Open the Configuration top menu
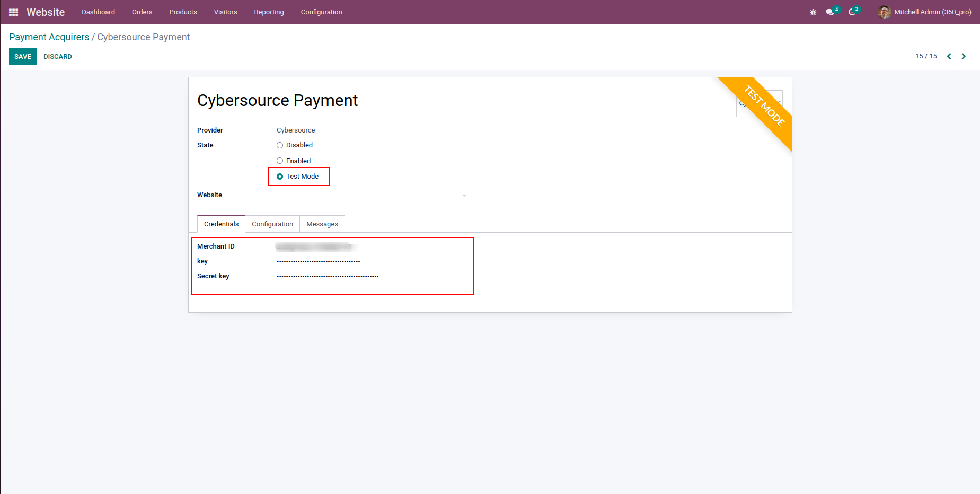Screen dimensions: 980x494 [x=321, y=12]
